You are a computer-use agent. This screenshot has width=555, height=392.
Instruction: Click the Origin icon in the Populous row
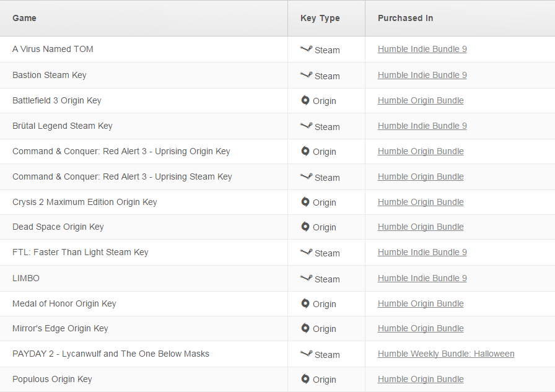coord(305,379)
